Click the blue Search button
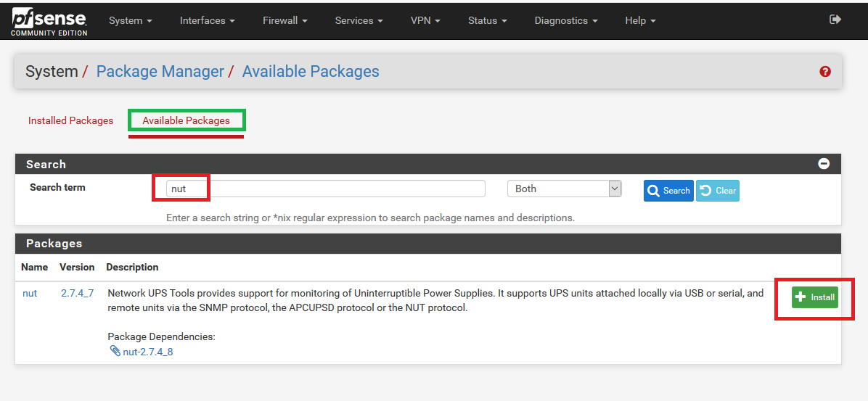Image resolution: width=868 pixels, height=401 pixels. 668,191
